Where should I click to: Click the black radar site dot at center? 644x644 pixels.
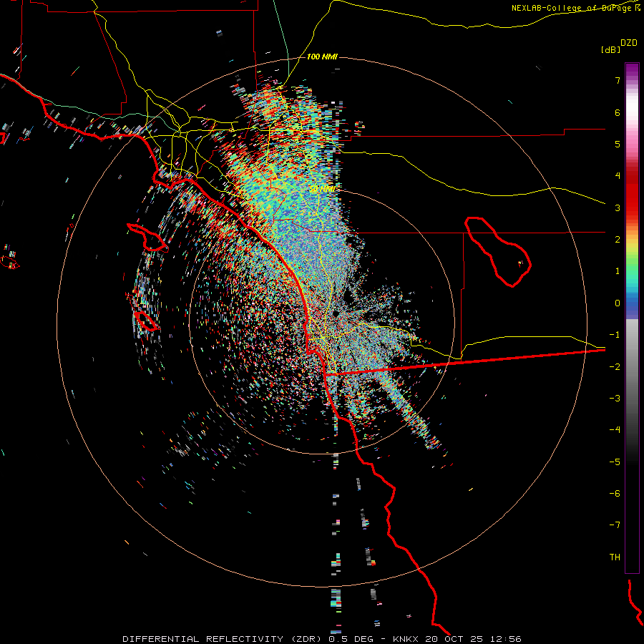click(x=336, y=314)
